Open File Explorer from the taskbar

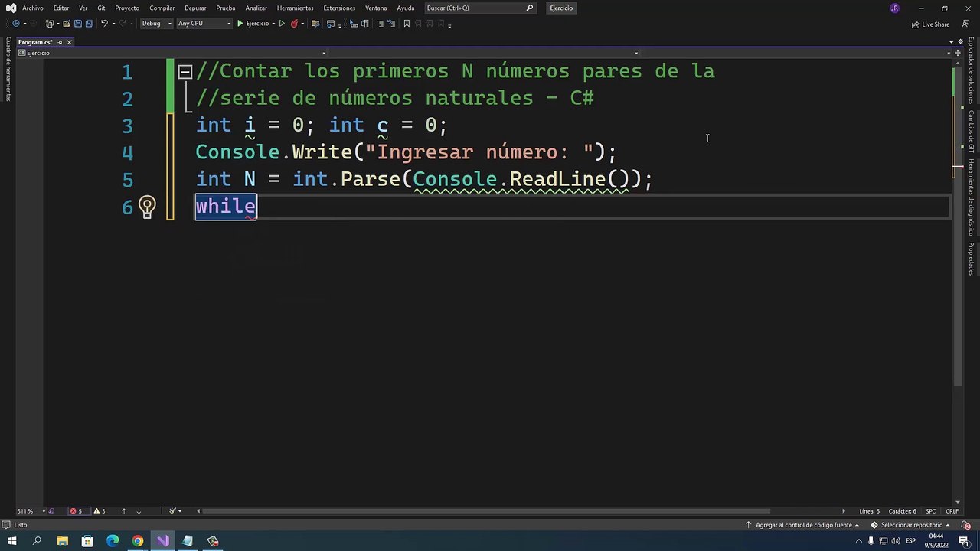tap(63, 541)
